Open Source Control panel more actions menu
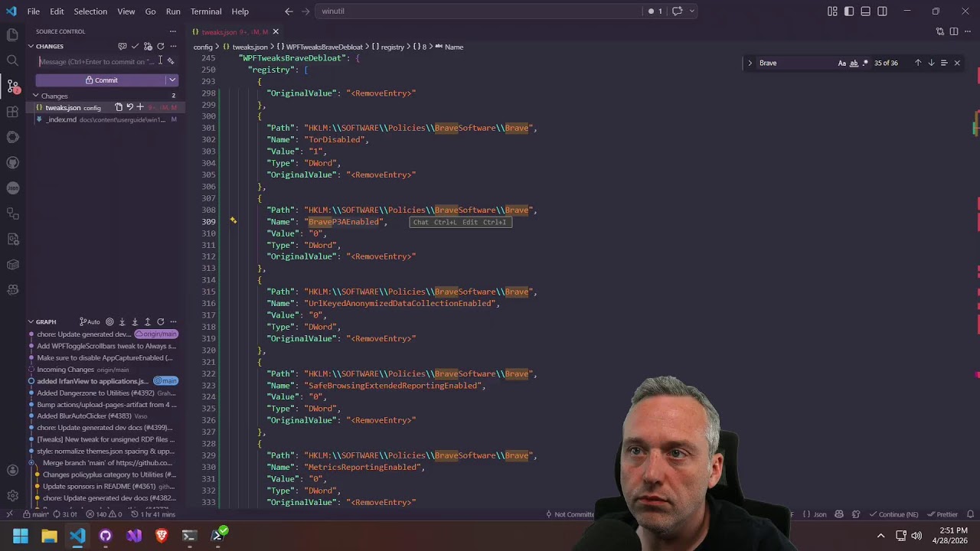The height and width of the screenshot is (551, 980). point(173,31)
